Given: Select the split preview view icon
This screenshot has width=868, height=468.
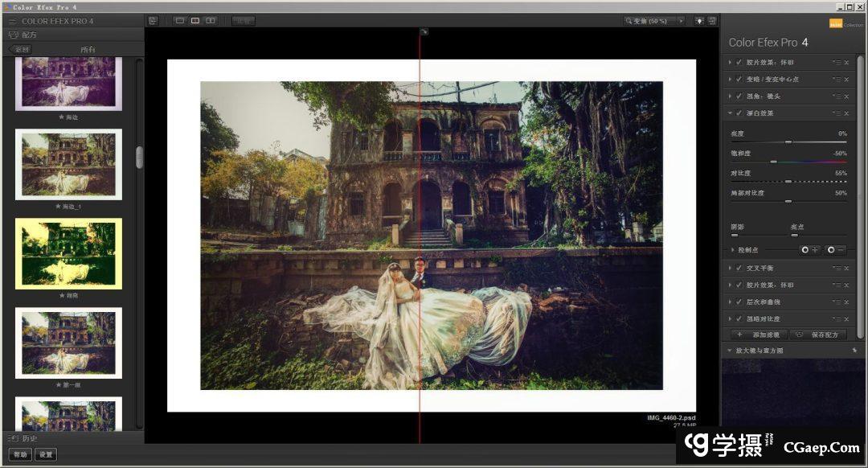Looking at the screenshot, I should (x=195, y=21).
